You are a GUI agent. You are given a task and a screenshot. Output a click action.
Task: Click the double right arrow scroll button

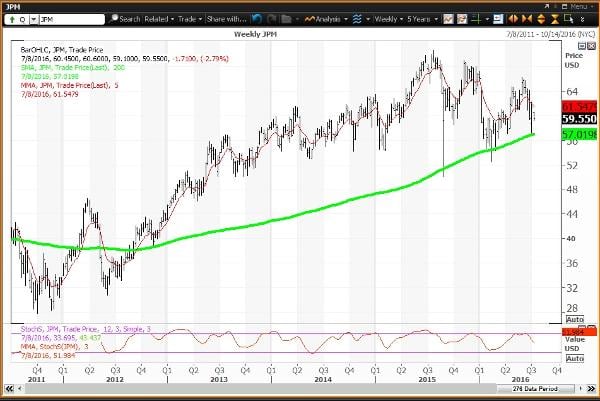click(x=591, y=389)
